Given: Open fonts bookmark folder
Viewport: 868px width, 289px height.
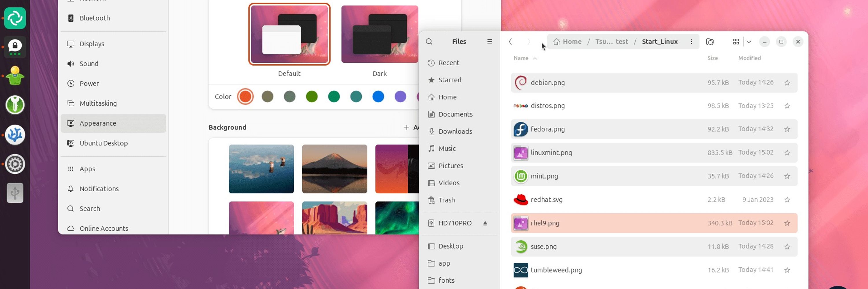Looking at the screenshot, I should [459, 281].
